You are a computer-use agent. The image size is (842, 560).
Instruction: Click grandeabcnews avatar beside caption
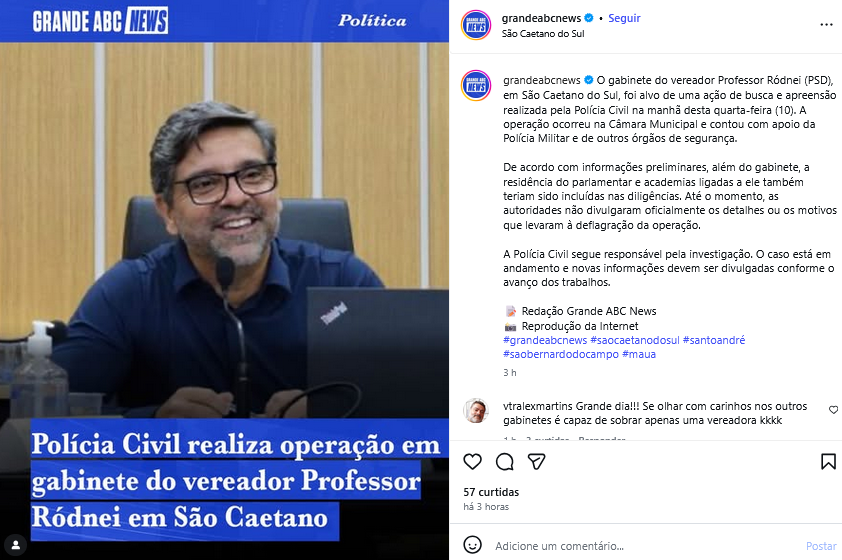click(476, 85)
